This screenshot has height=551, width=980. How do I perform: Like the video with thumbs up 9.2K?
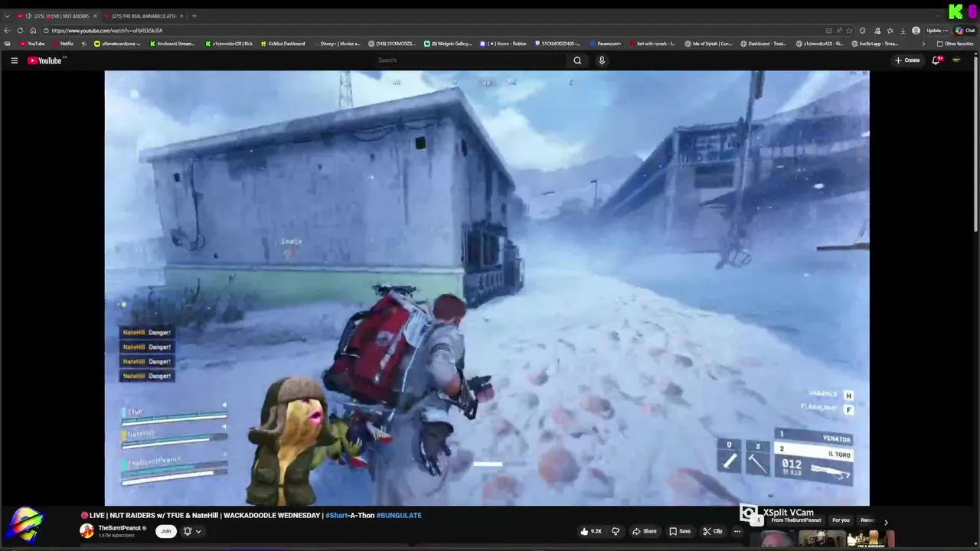point(591,531)
